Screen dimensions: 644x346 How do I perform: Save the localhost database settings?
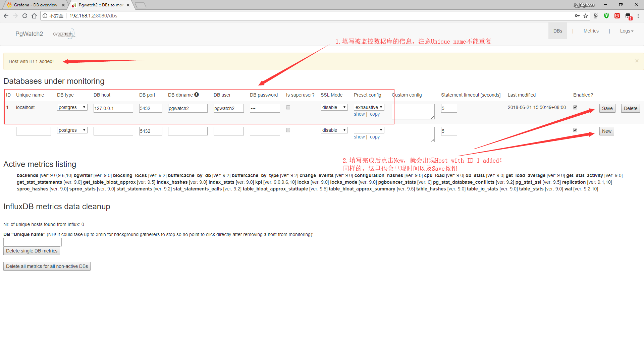(607, 108)
